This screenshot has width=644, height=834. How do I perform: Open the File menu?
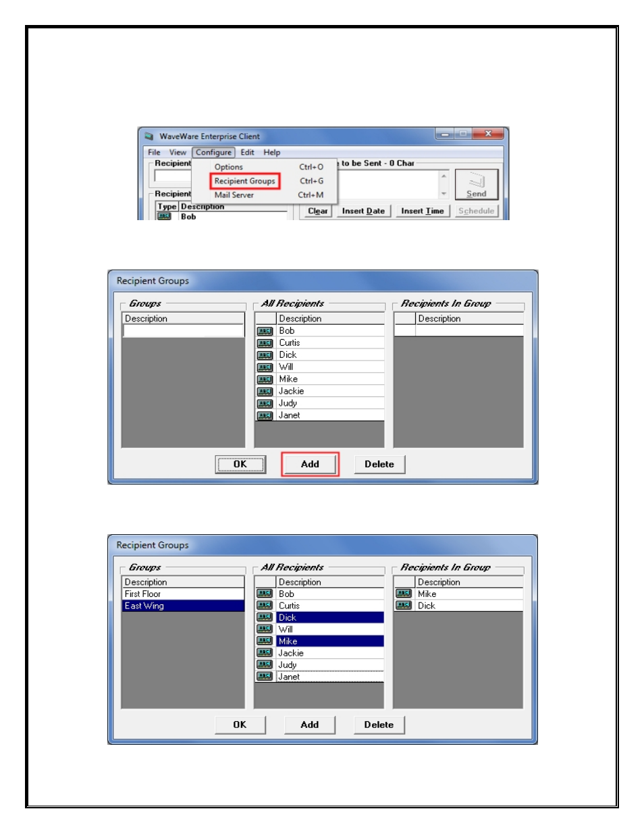(x=154, y=153)
